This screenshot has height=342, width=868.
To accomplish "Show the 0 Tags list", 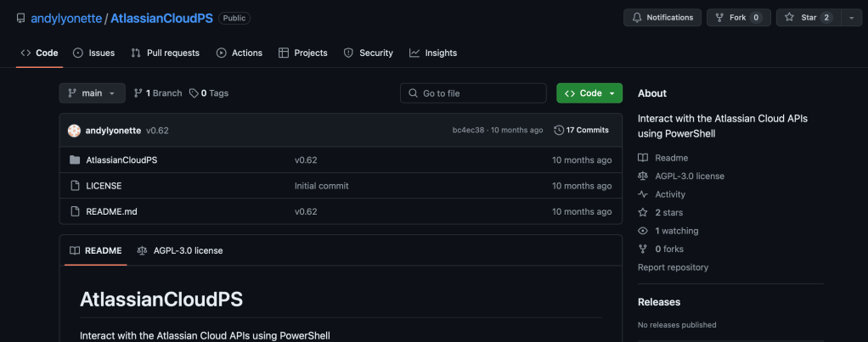I will pos(209,93).
